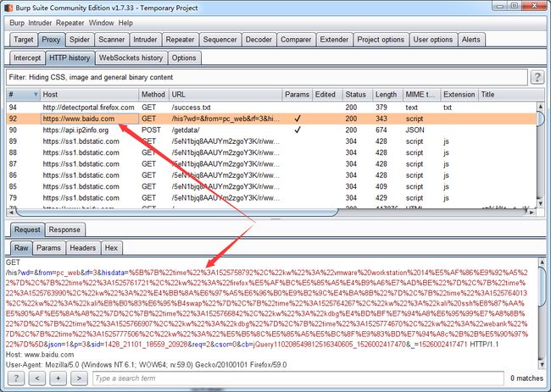The width and height of the screenshot is (551, 392).
Task: Open the Window menu
Action: coord(101,23)
